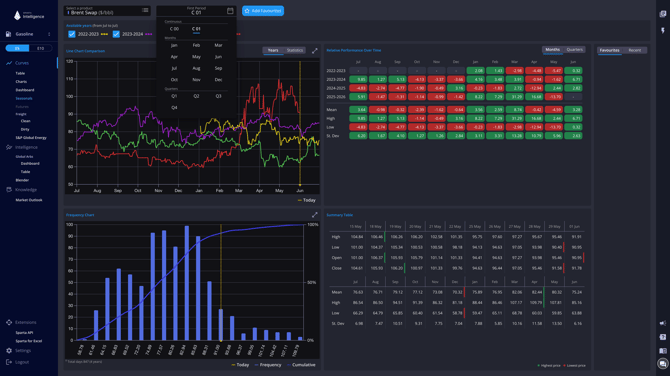Click the Logout icon
This screenshot has height=376, width=670.
click(x=9, y=362)
